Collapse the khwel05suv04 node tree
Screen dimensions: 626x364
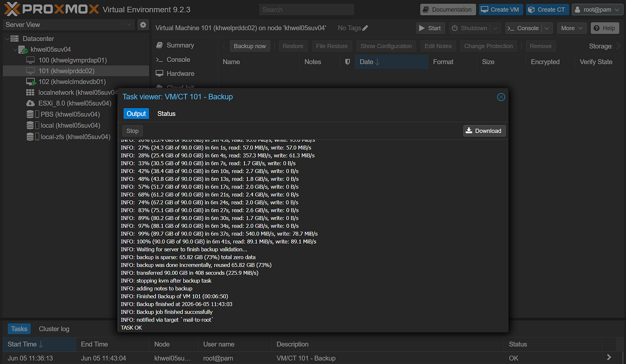(15, 50)
